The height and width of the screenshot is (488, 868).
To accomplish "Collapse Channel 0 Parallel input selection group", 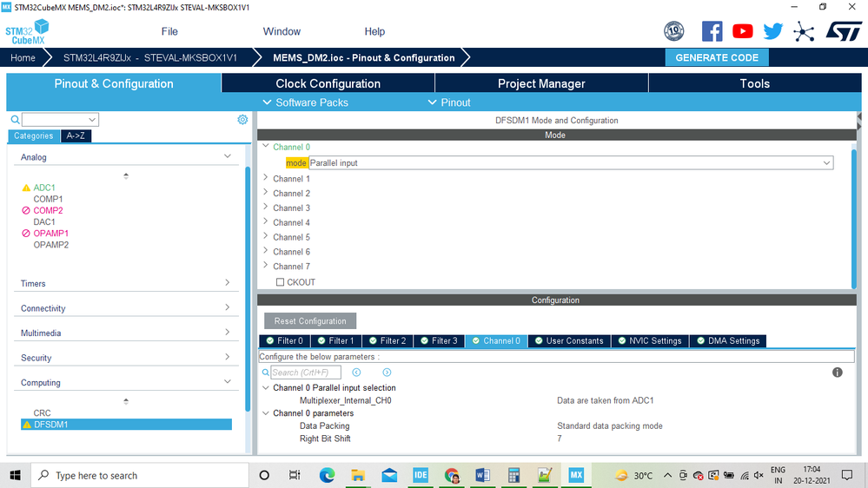I will (266, 388).
